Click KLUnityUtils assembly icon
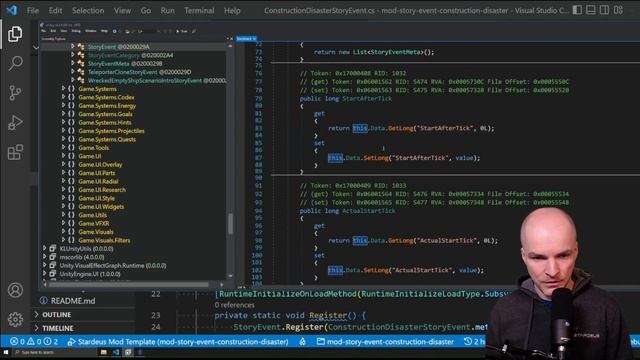640x360 pixels. [x=53, y=249]
